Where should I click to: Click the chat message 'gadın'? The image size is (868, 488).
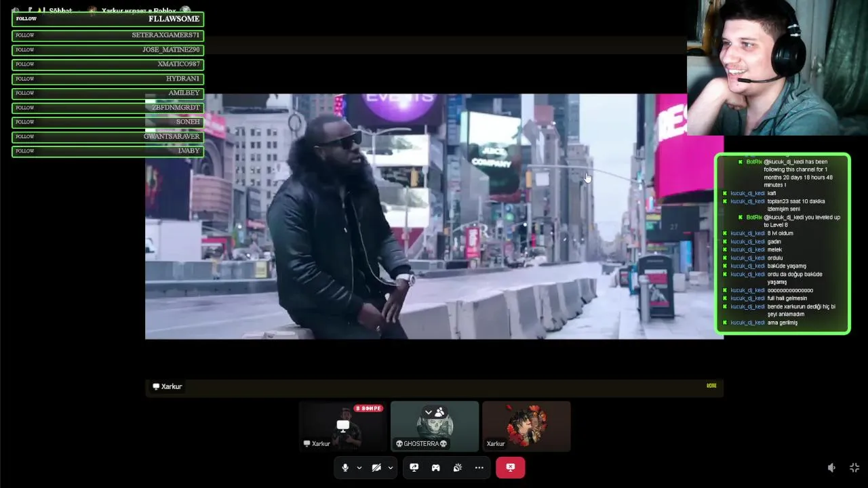point(774,241)
